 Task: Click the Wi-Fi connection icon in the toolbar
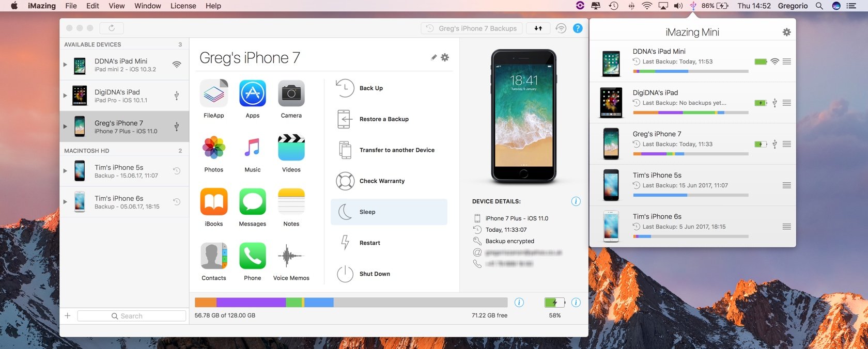(x=561, y=28)
